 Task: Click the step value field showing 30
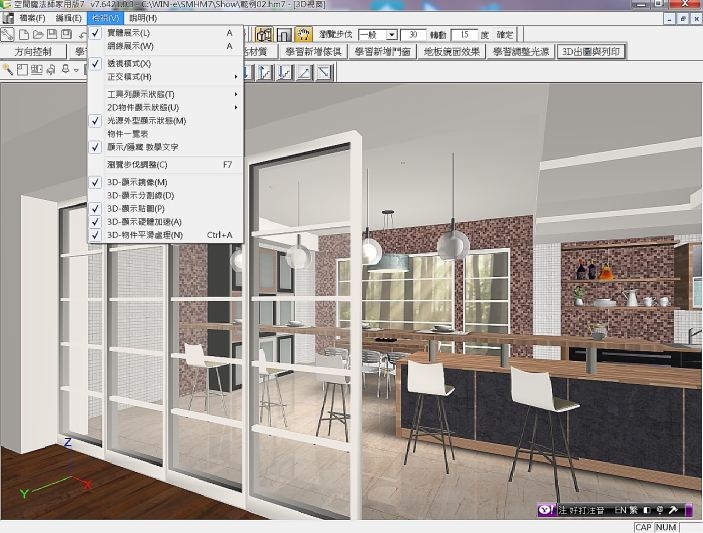point(413,35)
